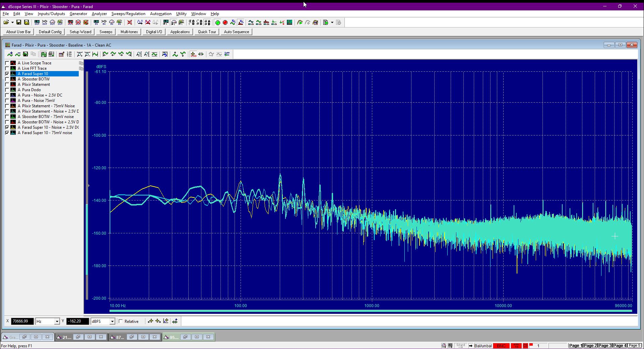Check Pura - Noise 75mV trace checkbox

point(7,101)
